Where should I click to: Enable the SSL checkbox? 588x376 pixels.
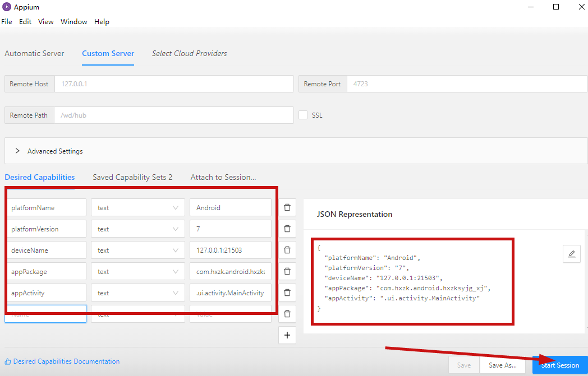tap(303, 115)
